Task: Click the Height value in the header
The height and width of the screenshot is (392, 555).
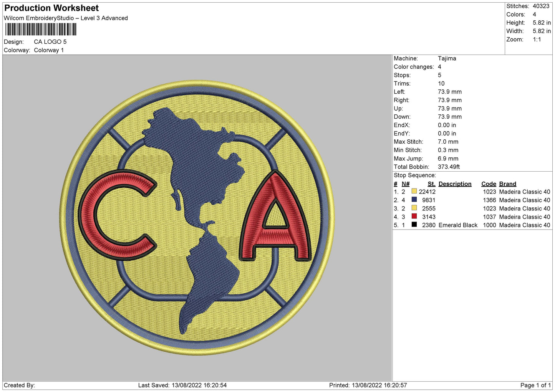Action: point(542,23)
